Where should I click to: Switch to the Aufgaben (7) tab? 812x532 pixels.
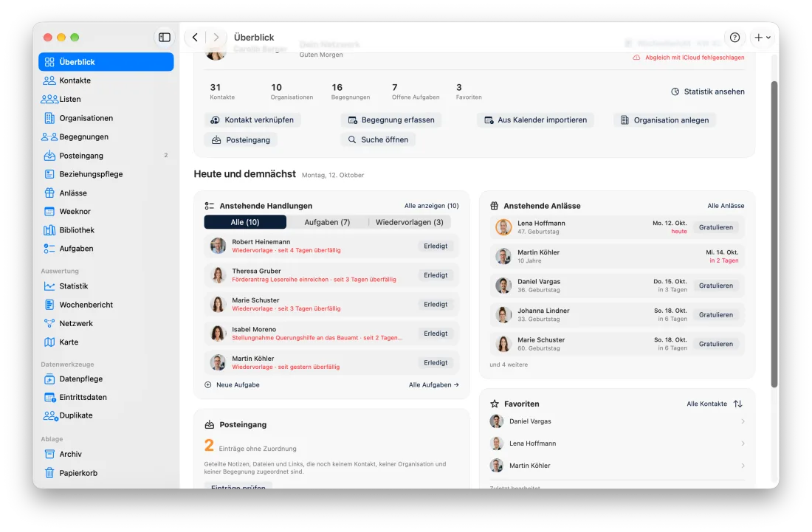click(x=327, y=222)
